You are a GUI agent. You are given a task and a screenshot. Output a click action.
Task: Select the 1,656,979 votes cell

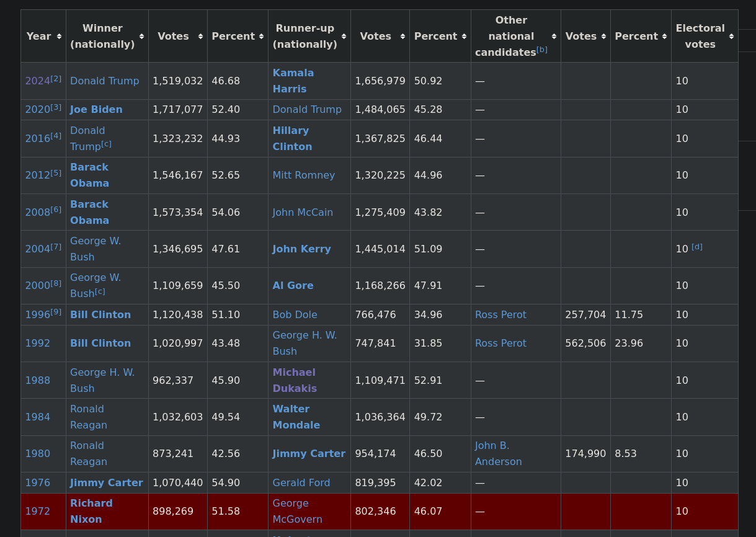click(x=380, y=81)
